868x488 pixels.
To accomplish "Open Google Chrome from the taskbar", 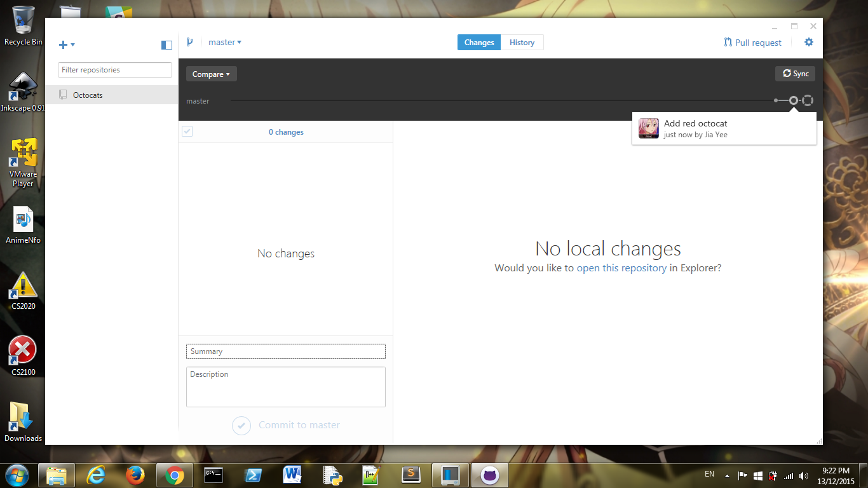I will (175, 475).
